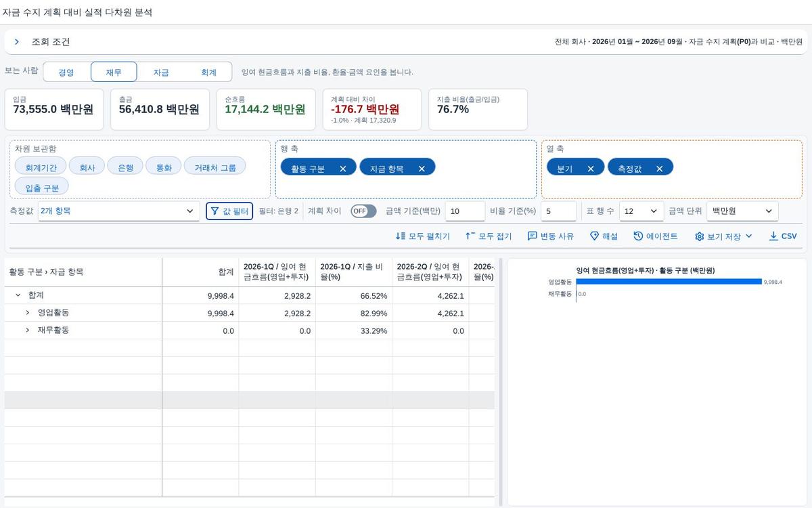Select the 거래처 그룹 dimension chip
This screenshot has width=812, height=508.
[215, 166]
